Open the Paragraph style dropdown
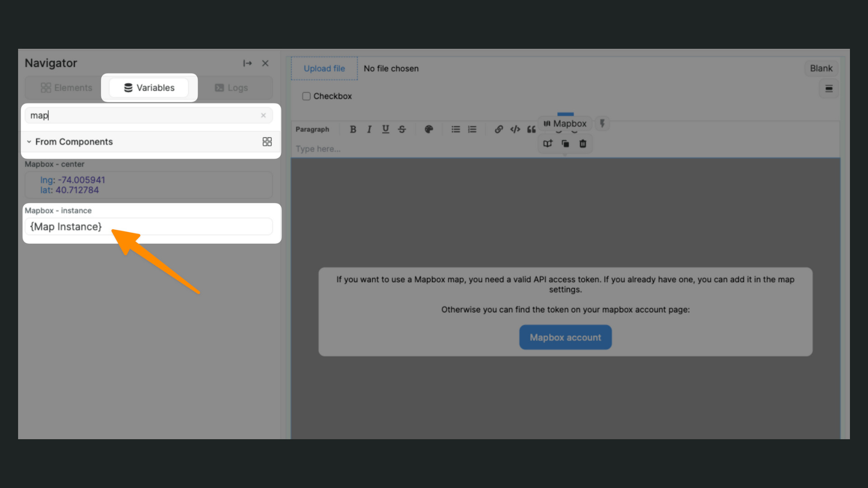Viewport: 868px width, 488px height. click(x=313, y=129)
